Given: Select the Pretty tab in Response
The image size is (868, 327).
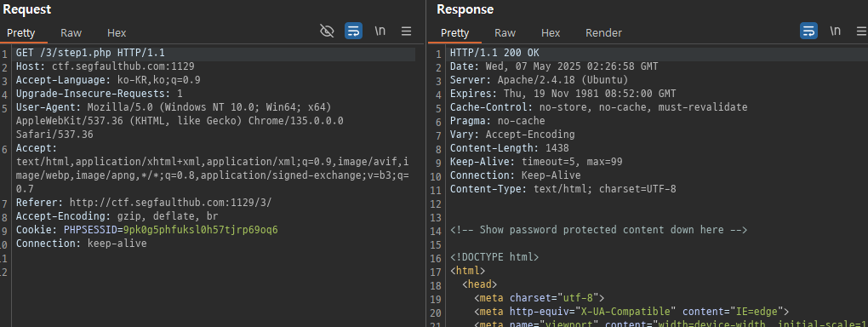Looking at the screenshot, I should tap(455, 33).
